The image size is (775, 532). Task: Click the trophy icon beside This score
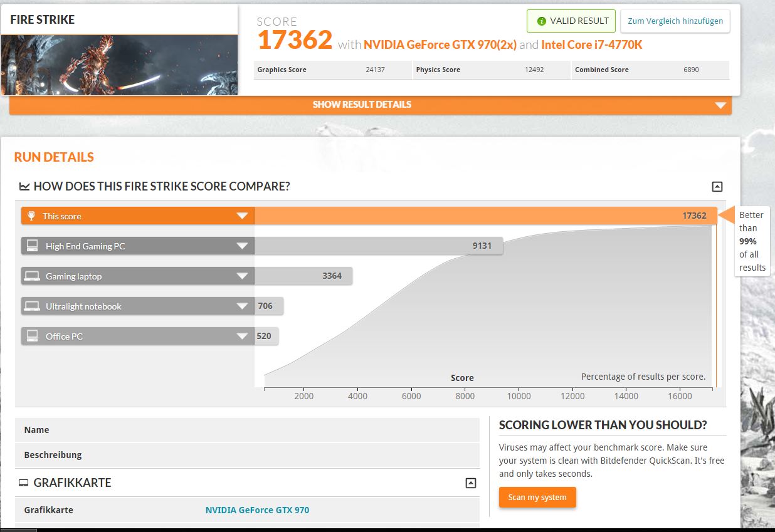(x=31, y=216)
